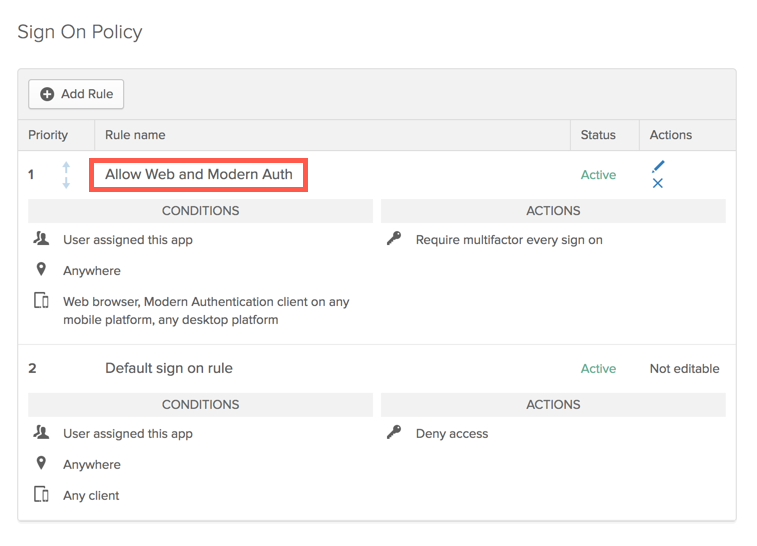
Task: Select the Default sign on rule name
Action: [x=169, y=368]
